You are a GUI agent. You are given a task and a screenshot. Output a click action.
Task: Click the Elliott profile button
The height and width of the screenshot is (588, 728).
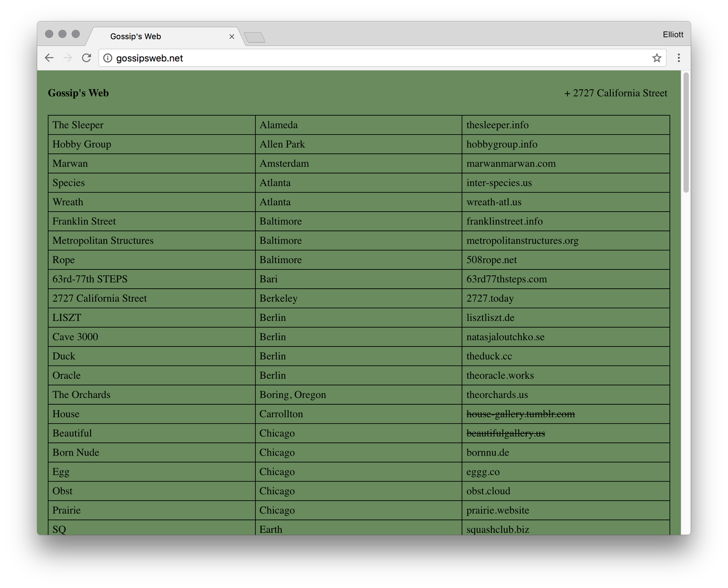pyautogui.click(x=673, y=34)
